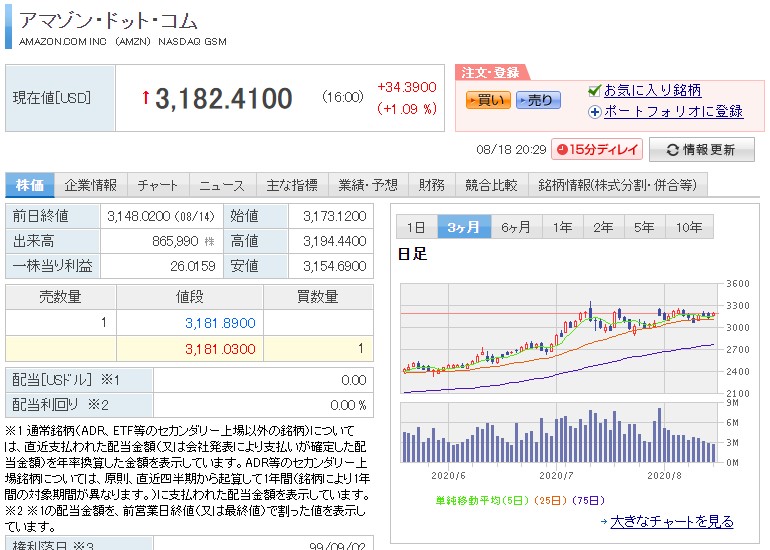This screenshot has height=550, width=770.
Task: Click the dividend amount 0.00
Action: click(x=354, y=380)
